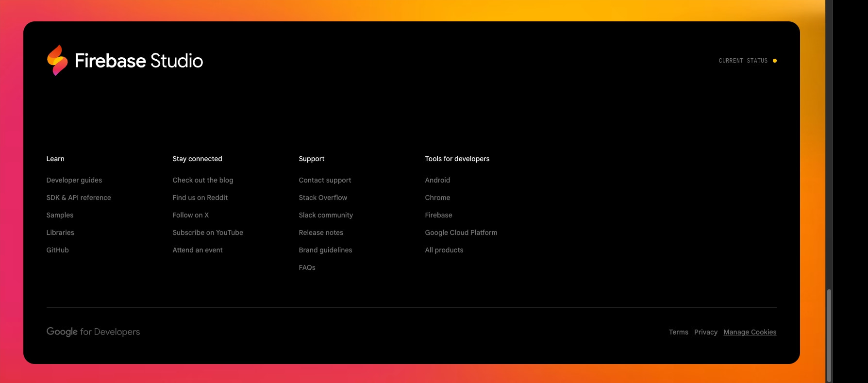View Release notes link
The image size is (868, 383).
(x=321, y=233)
